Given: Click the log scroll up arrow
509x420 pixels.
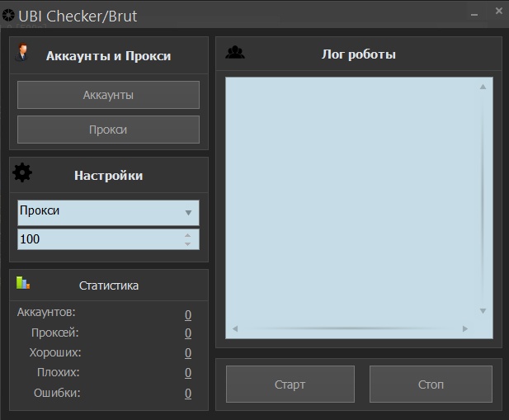Looking at the screenshot, I should point(483,87).
